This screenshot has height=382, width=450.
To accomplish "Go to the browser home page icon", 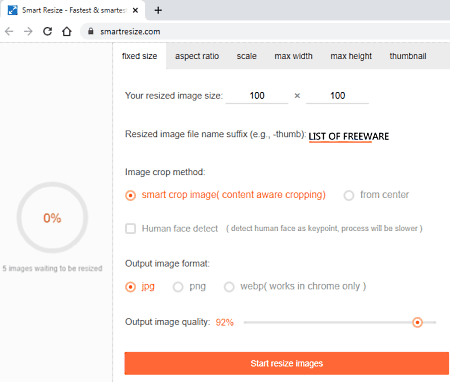I will pos(67,31).
